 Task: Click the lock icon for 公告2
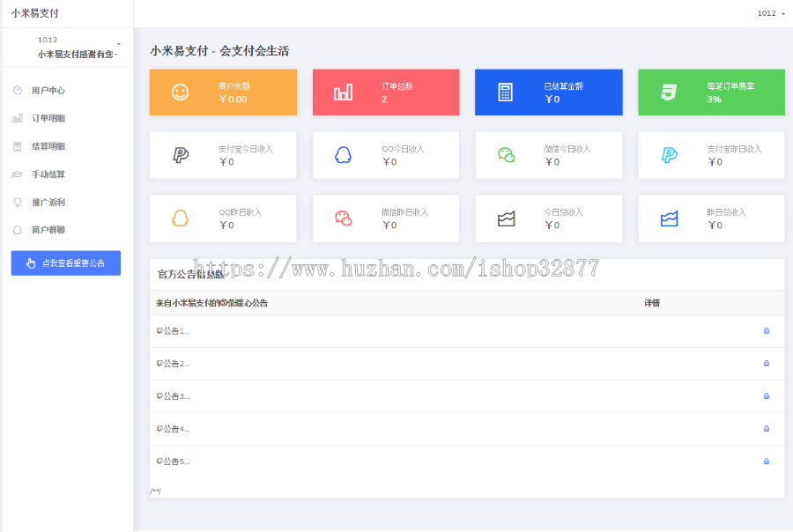pos(767,364)
